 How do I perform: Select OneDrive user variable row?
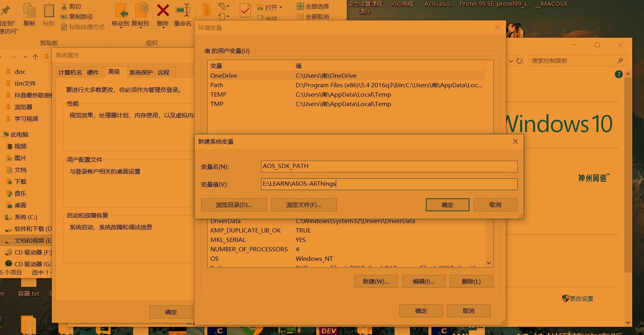point(346,75)
